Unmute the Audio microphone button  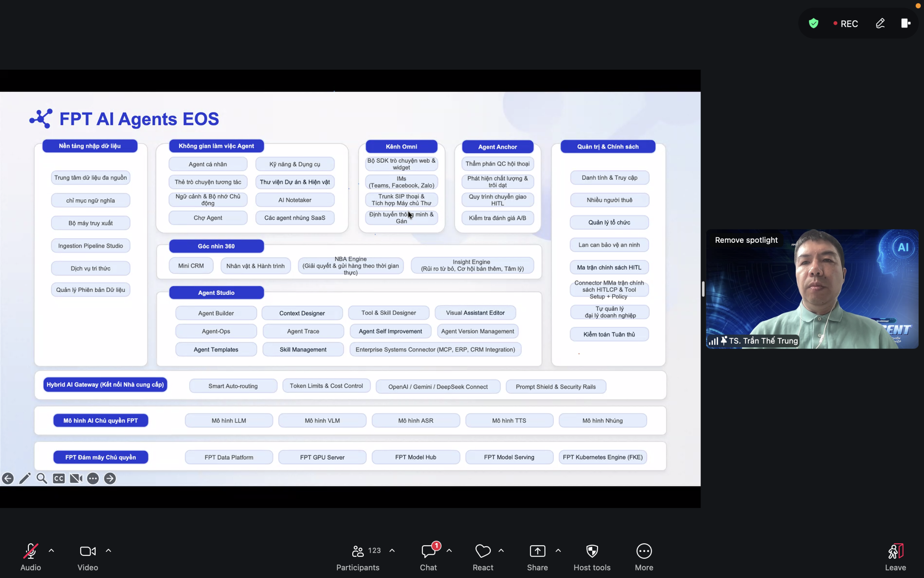pos(31,557)
